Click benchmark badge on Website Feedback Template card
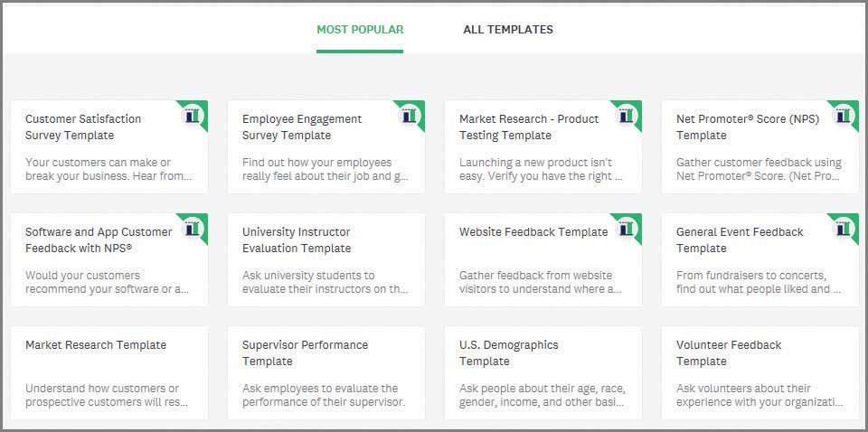868x432 pixels. tap(627, 229)
